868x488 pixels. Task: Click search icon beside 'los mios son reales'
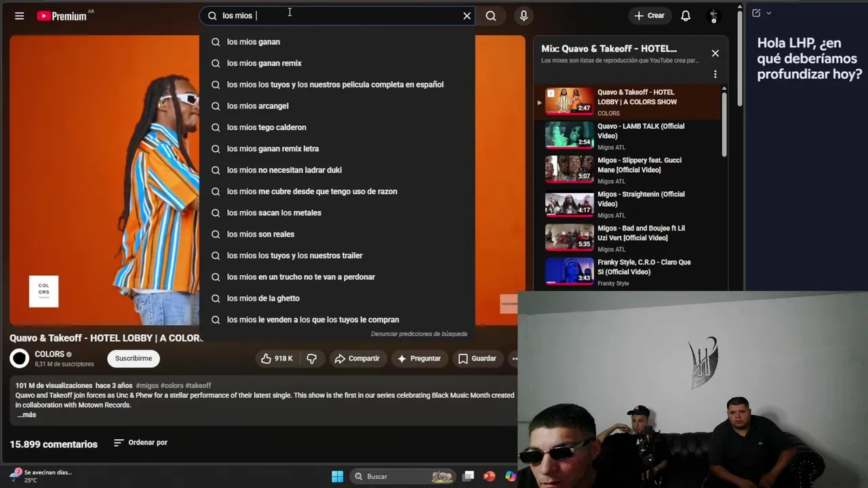[216, 234]
